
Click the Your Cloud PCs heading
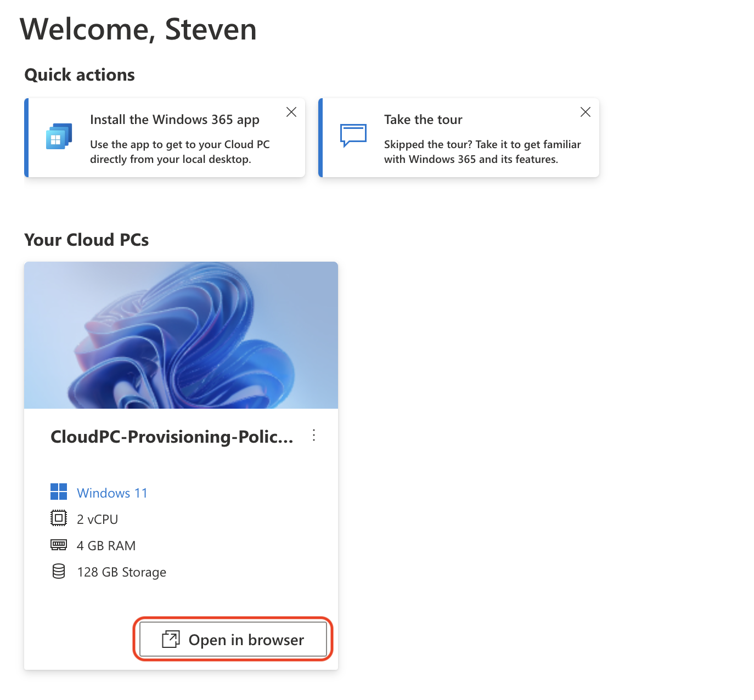(87, 240)
